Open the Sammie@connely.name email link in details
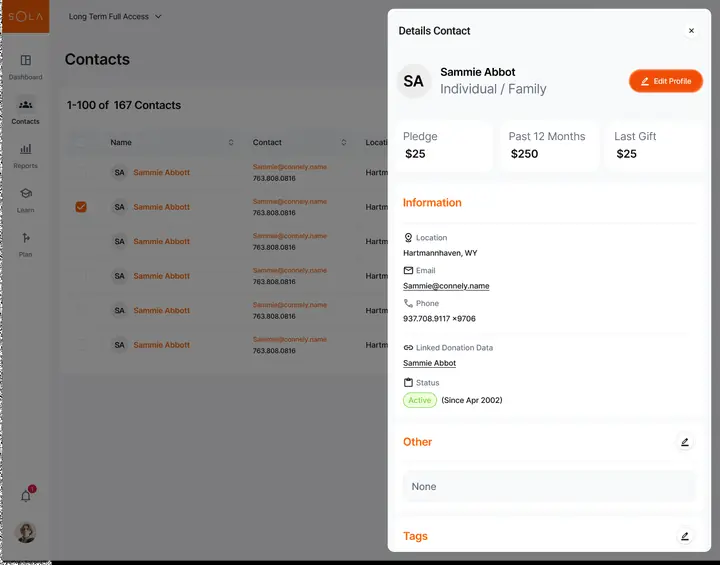Screen dimensions: 720x565 446,286
